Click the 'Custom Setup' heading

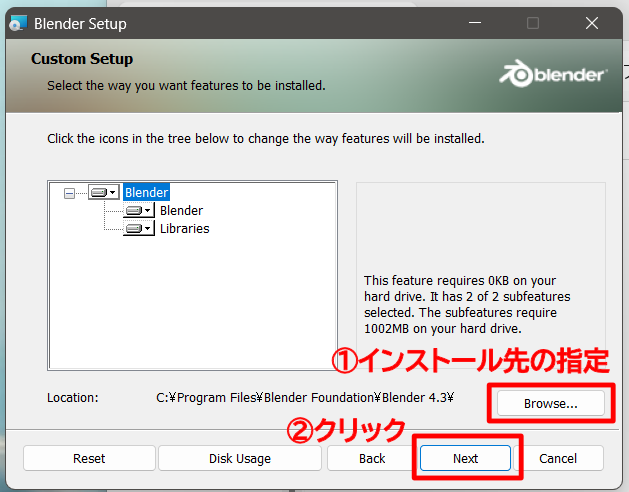coord(82,59)
